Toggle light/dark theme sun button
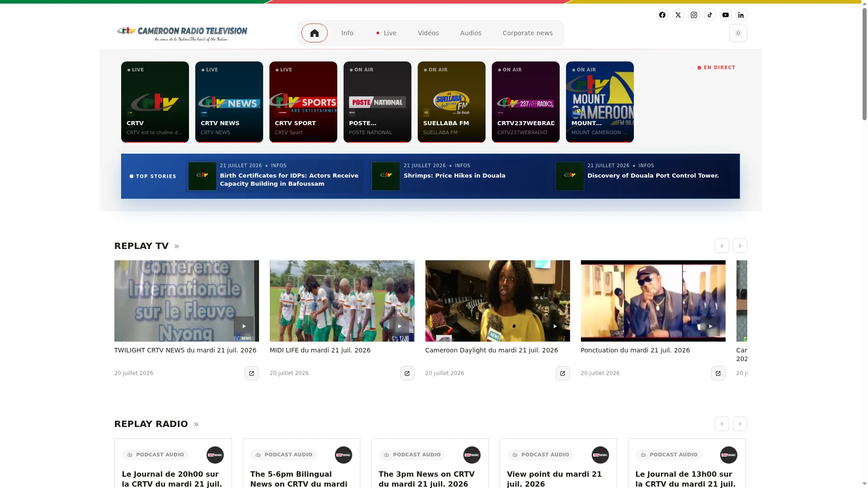 click(x=738, y=33)
